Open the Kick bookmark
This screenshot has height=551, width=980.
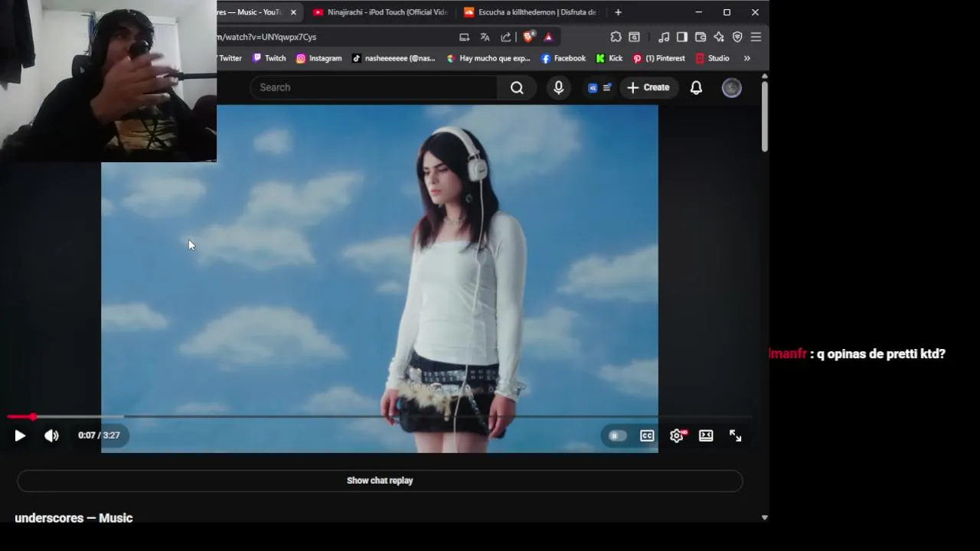[609, 58]
